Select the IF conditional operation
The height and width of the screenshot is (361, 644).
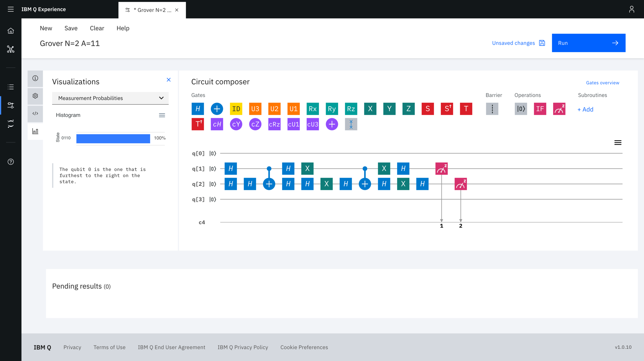pos(540,109)
